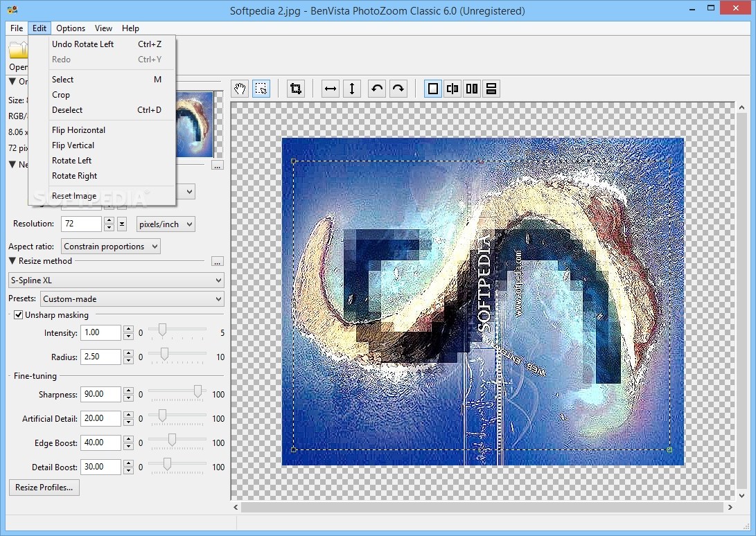Click the Resize Profiles... button
The width and height of the screenshot is (756, 536).
[x=44, y=488]
